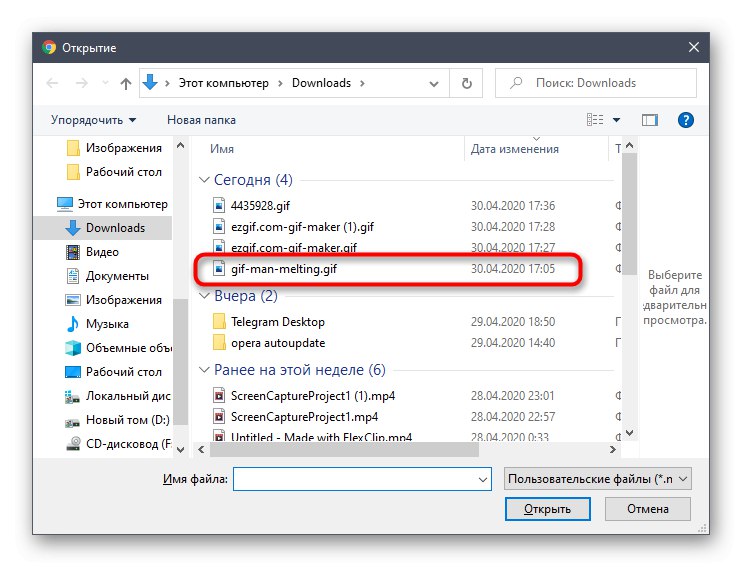
Task: Select 'Downloads' in the address path
Action: click(321, 83)
